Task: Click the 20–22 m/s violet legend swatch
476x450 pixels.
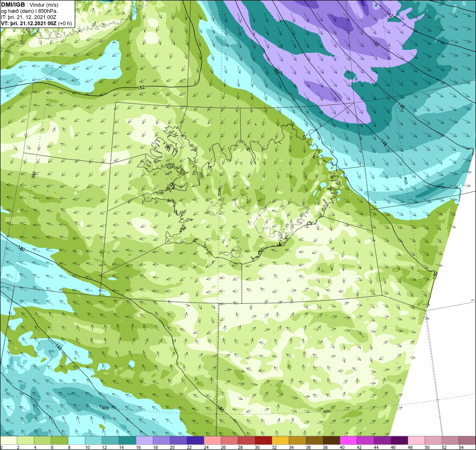Action: click(178, 440)
